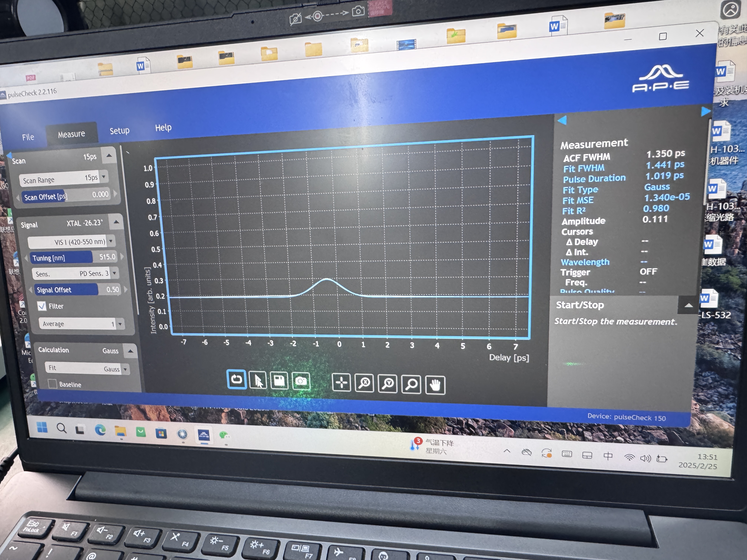Viewport: 747px width, 560px height.
Task: Toggle the continuous loop measurement icon
Action: tap(236, 379)
